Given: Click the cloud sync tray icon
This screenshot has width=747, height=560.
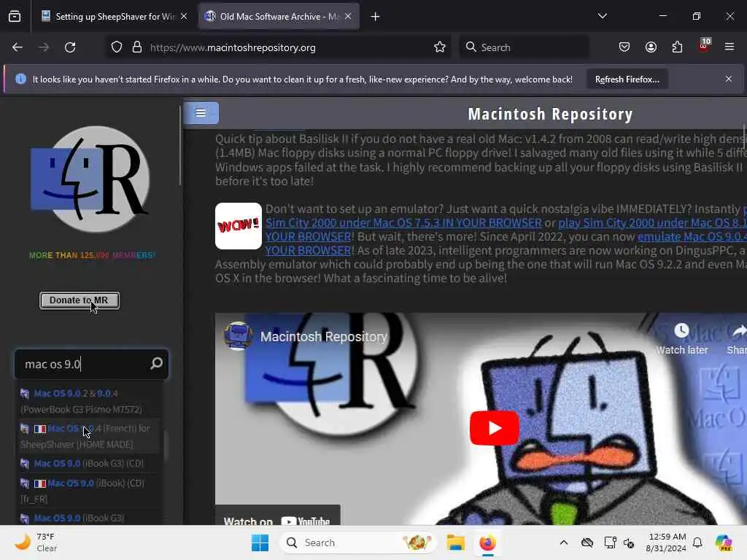Looking at the screenshot, I should pyautogui.click(x=587, y=542).
